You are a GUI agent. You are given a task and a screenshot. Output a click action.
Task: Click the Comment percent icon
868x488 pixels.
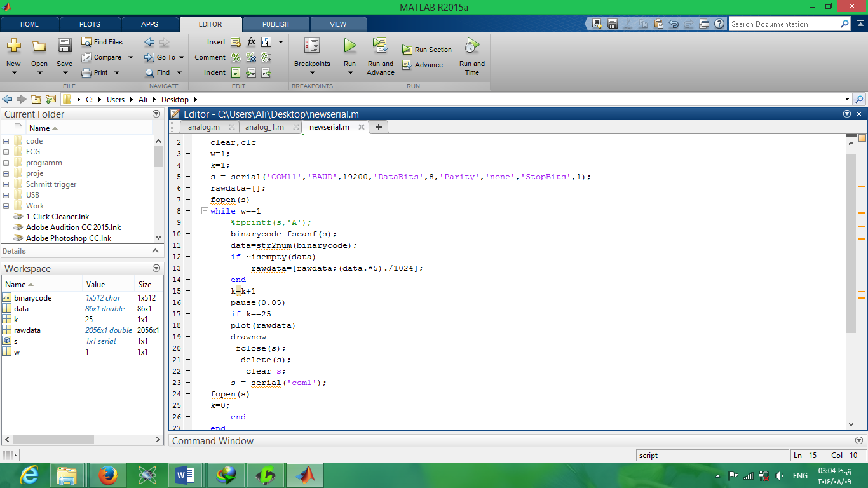236,57
